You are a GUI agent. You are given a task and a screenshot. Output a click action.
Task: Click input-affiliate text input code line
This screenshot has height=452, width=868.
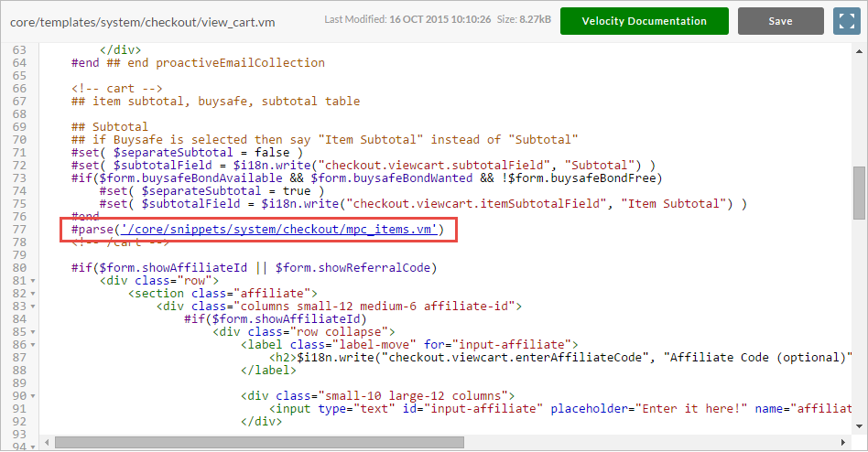click(x=560, y=409)
